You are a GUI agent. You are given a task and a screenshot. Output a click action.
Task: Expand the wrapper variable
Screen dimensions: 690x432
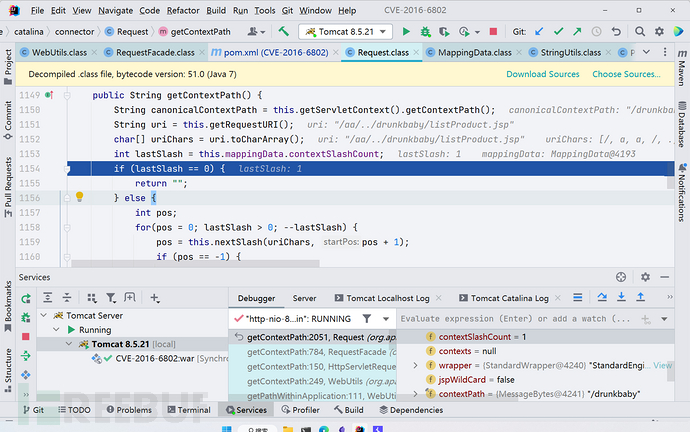[x=415, y=365]
